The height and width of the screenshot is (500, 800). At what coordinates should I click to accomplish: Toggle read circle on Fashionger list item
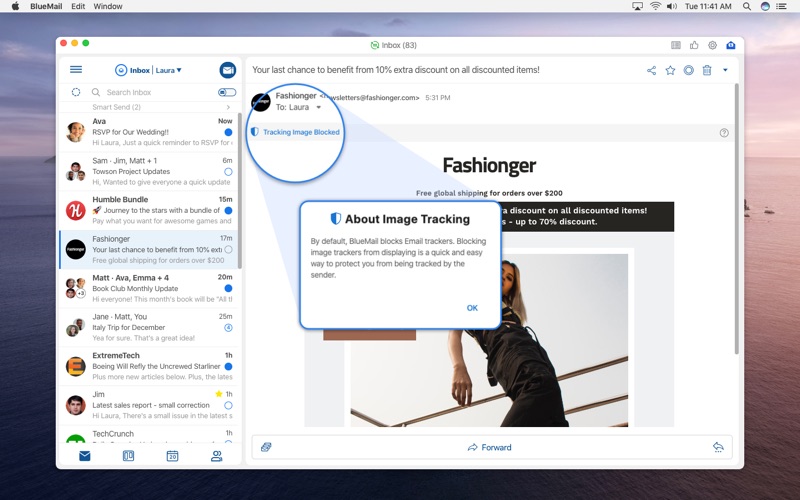click(x=229, y=249)
